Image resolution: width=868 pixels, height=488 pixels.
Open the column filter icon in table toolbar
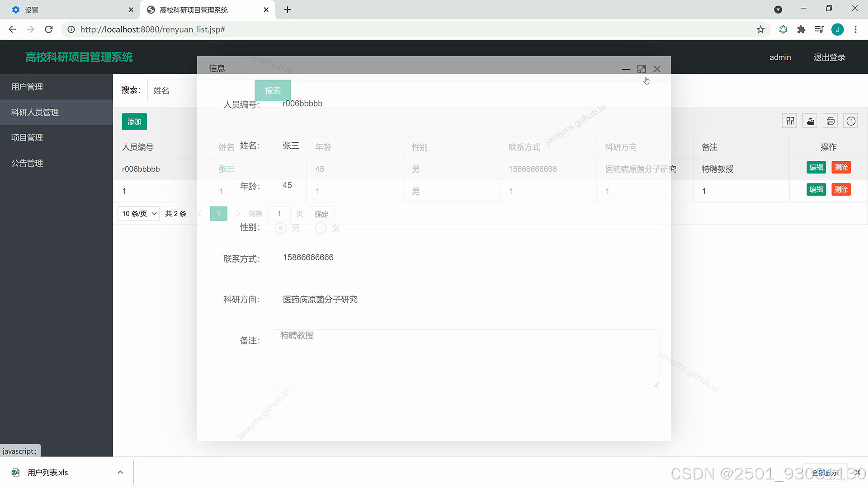point(790,121)
